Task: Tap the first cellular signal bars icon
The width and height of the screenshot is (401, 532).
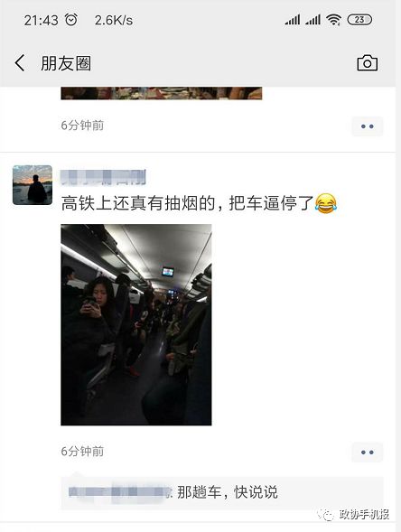Action: coord(293,20)
